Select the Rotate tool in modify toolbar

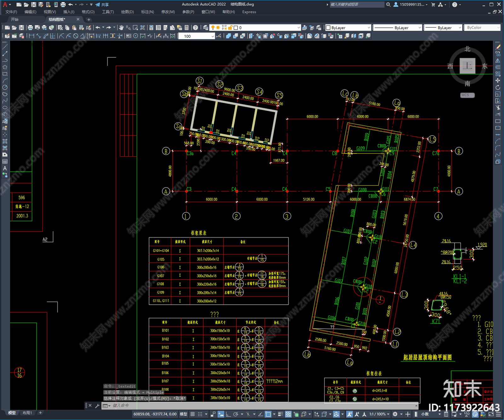[x=498, y=87]
